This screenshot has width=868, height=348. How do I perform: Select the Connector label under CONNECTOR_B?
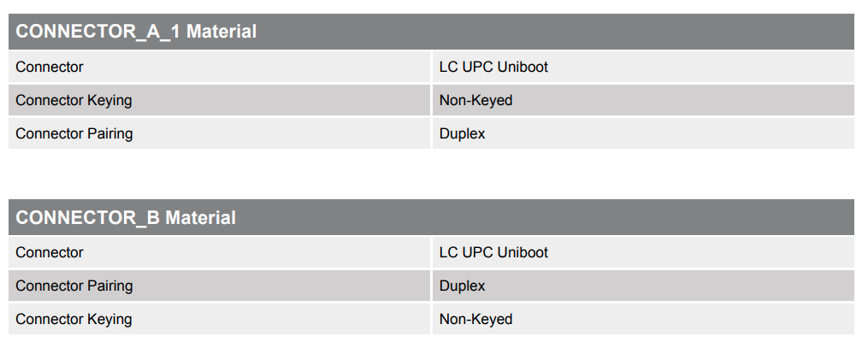pos(50,252)
